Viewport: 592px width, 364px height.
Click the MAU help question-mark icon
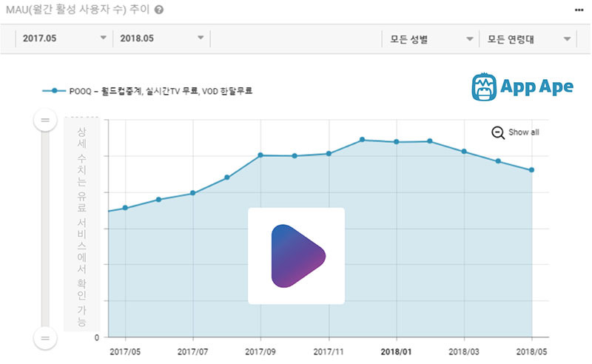[159, 10]
